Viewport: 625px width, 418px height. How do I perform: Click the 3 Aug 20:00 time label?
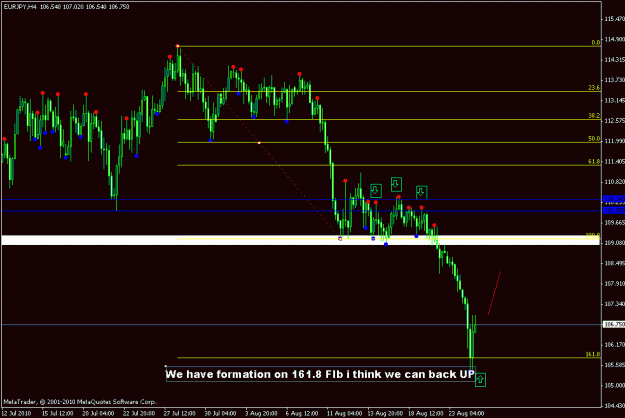click(261, 413)
